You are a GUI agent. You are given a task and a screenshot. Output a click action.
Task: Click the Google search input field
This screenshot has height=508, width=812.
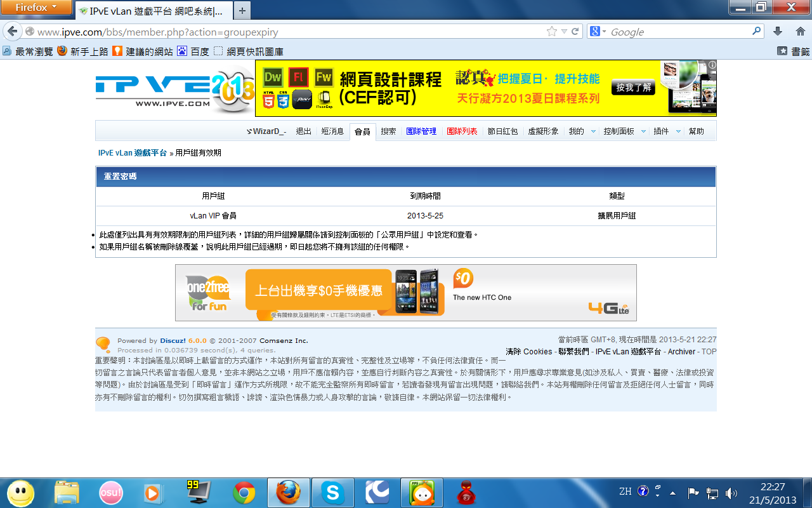679,31
